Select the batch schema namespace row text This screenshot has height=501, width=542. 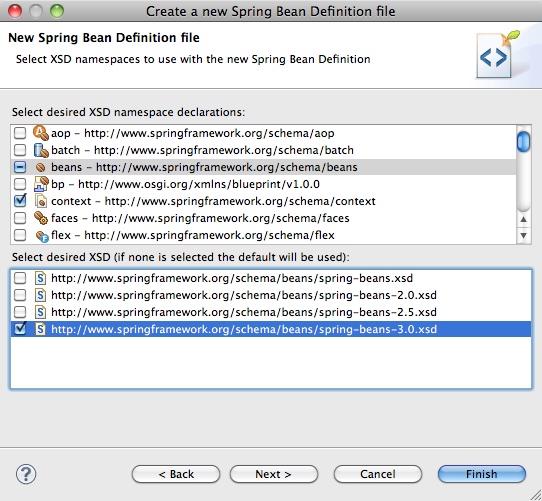click(x=202, y=150)
